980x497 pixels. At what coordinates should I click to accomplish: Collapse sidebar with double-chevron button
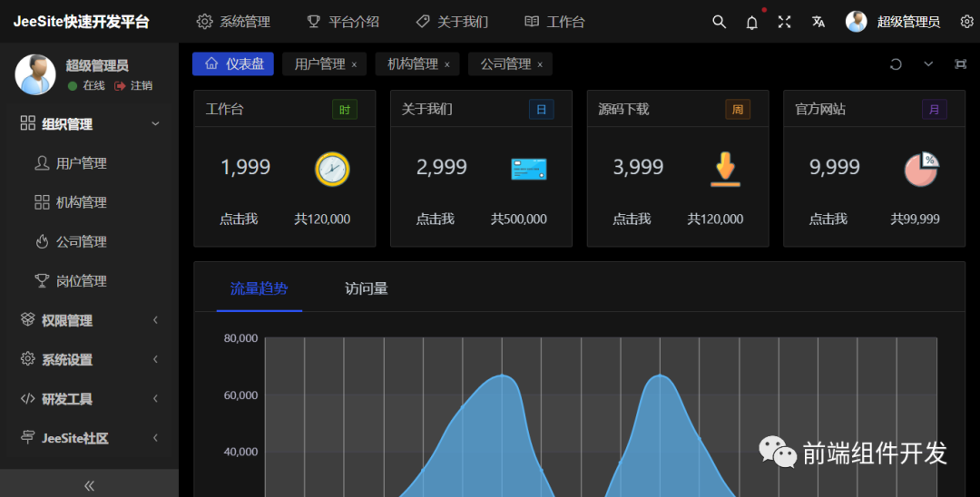(x=89, y=485)
